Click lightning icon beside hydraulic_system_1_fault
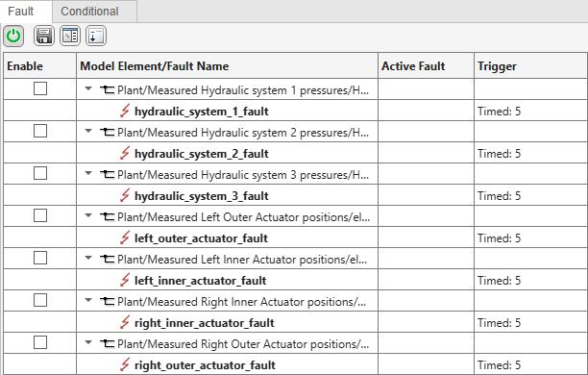 125,112
